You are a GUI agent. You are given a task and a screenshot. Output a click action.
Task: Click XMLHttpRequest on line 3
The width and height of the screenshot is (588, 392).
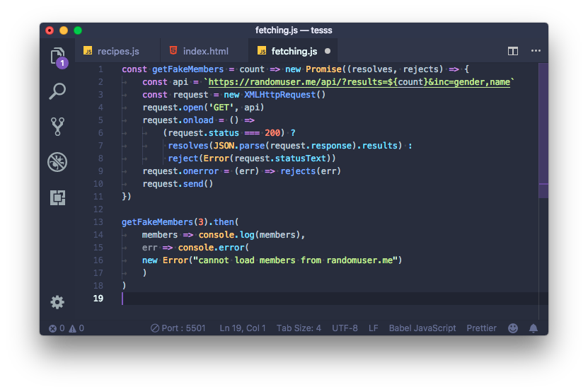(279, 95)
